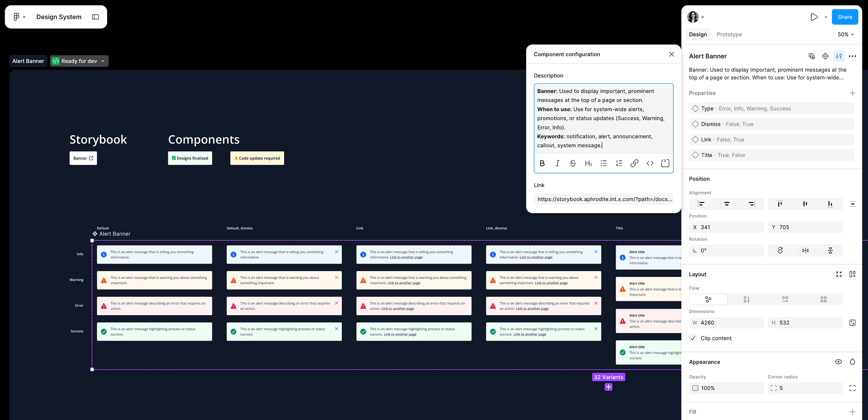Insert a hyperlink using the link icon
The height and width of the screenshot is (420, 868).
[x=635, y=163]
